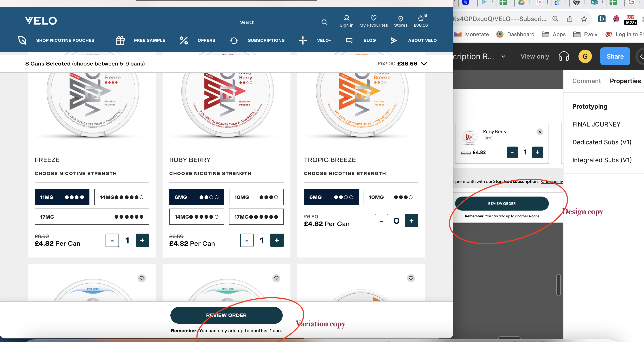Click the VELO logo
Screen dimensions: 644x342
[41, 21]
